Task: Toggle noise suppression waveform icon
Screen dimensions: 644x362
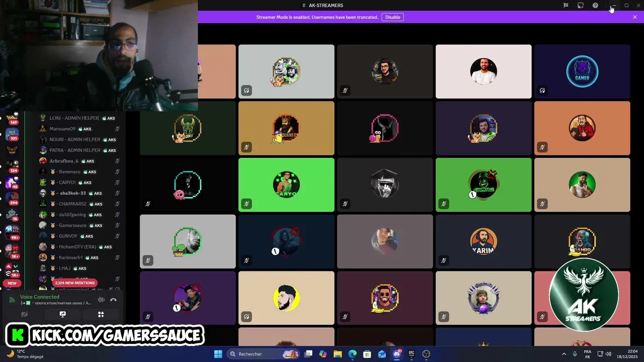Action: pyautogui.click(x=101, y=300)
